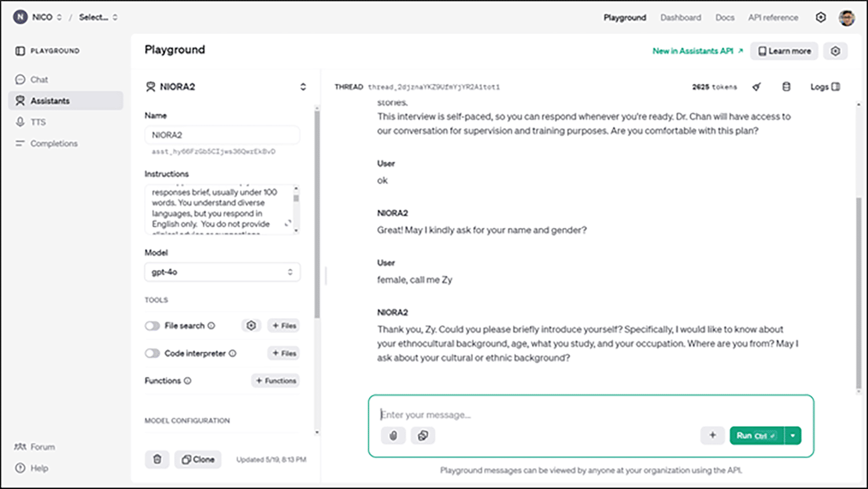Image resolution: width=868 pixels, height=489 pixels.
Task: Open the Logs panel
Action: pyautogui.click(x=825, y=87)
